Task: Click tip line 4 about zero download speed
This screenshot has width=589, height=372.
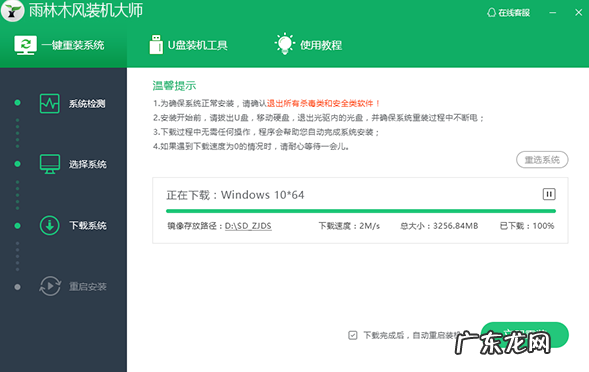Action: tap(251, 146)
